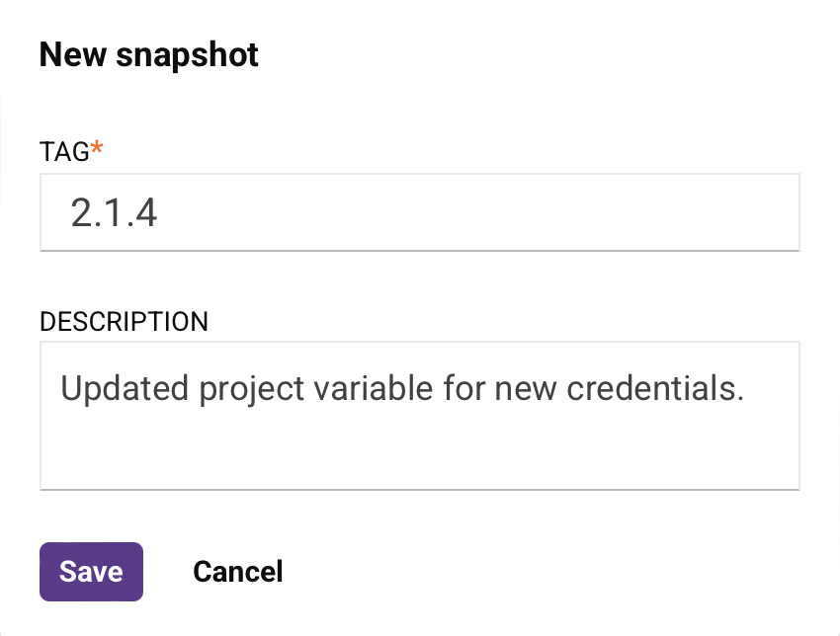The image size is (840, 636).
Task: Click the DESCRIPTION field label
Action: (x=124, y=321)
